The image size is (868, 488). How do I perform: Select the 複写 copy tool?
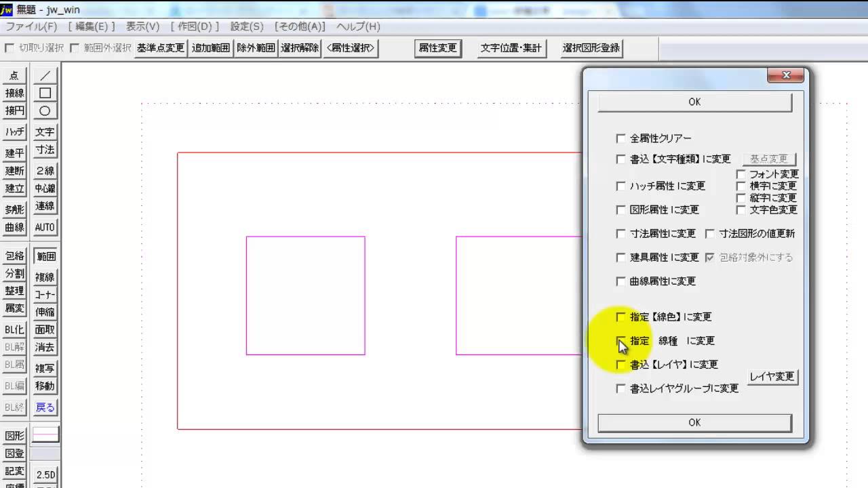pos(45,369)
